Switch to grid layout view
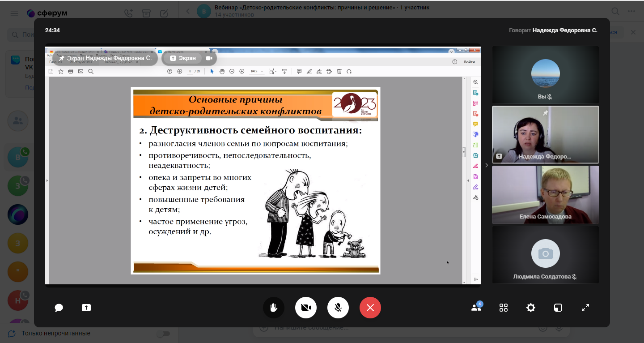The height and width of the screenshot is (343, 644). (x=504, y=308)
